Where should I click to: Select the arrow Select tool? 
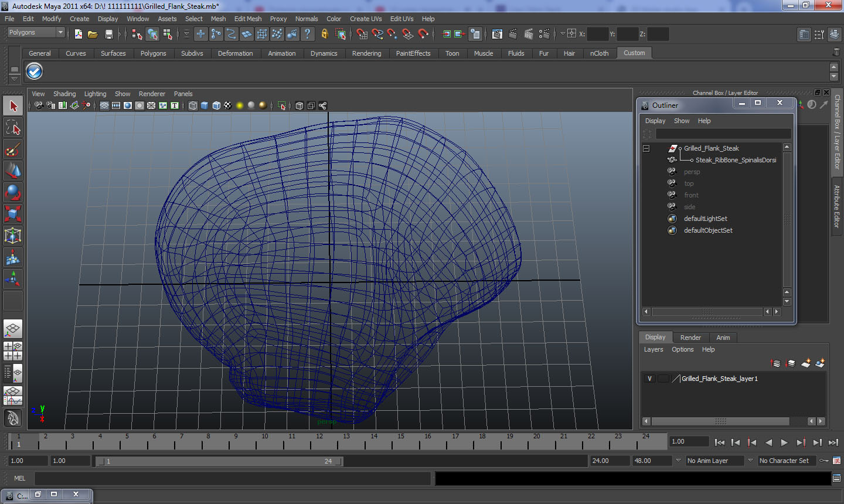click(x=13, y=106)
